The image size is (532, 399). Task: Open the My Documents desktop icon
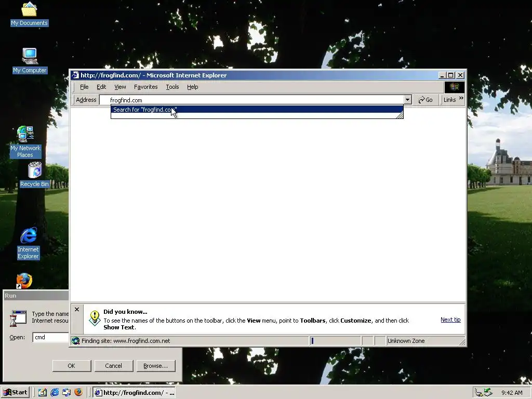29,14
